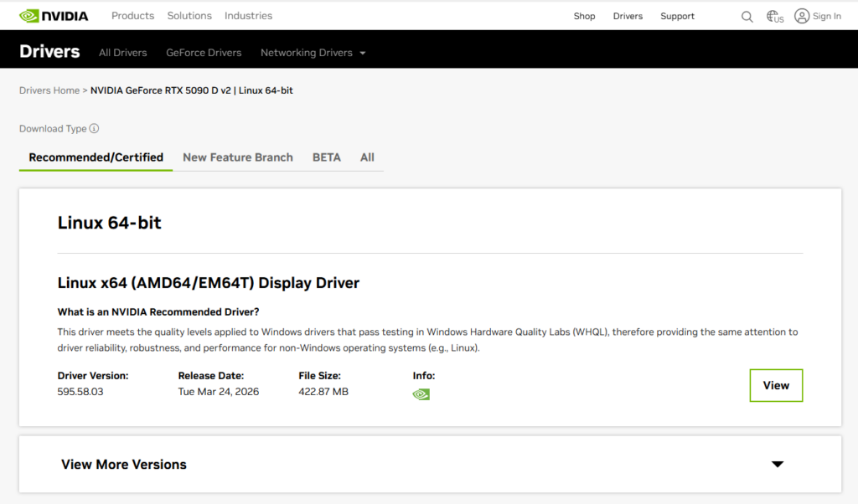The height and width of the screenshot is (504, 858).
Task: Select the All download type tab
Action: click(367, 157)
